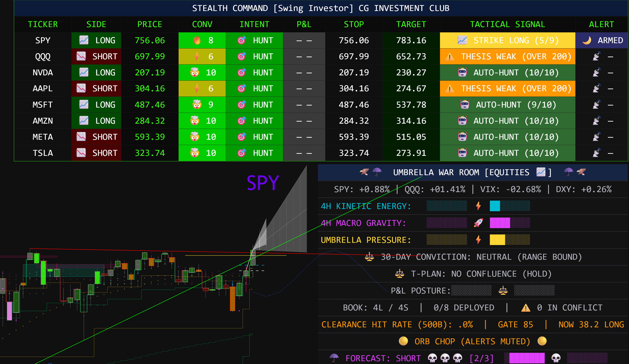Click the NVDA stop value 207.19
Image resolution: width=629 pixels, height=364 pixels.
[x=354, y=72]
